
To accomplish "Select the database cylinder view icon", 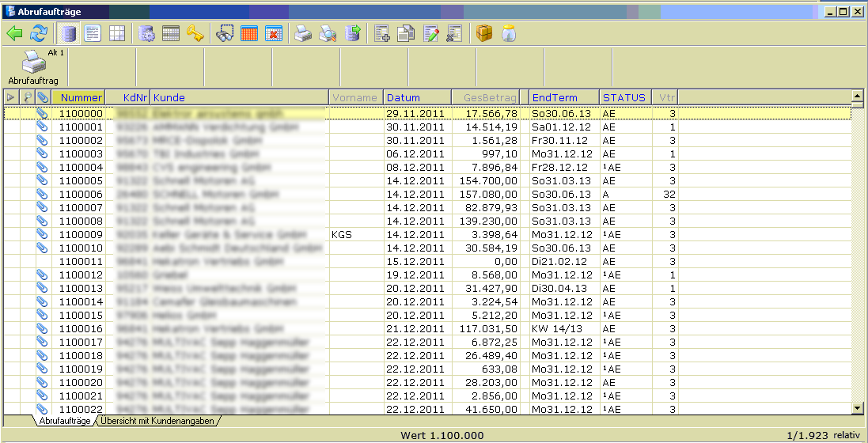I will click(x=69, y=33).
